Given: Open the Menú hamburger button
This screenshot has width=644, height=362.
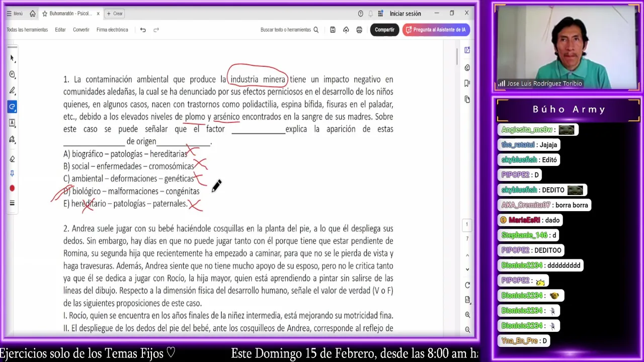Looking at the screenshot, I should click(x=15, y=14).
